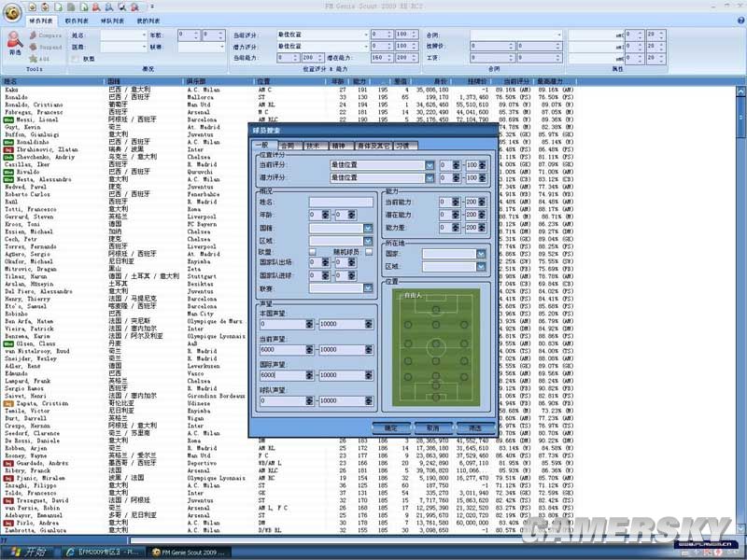
Task: Open the 国家 dropdown under 所在地
Action: (x=481, y=254)
